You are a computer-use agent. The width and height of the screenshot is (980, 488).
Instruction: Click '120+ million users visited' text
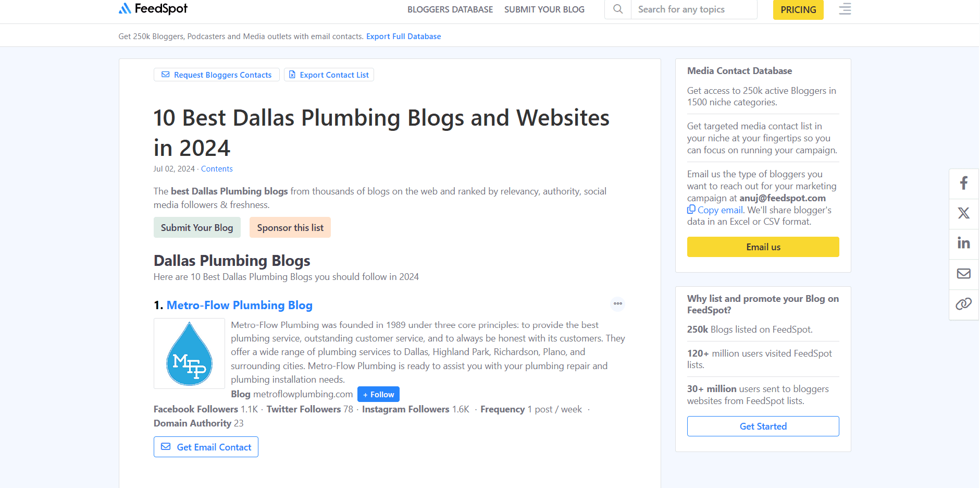click(760, 359)
